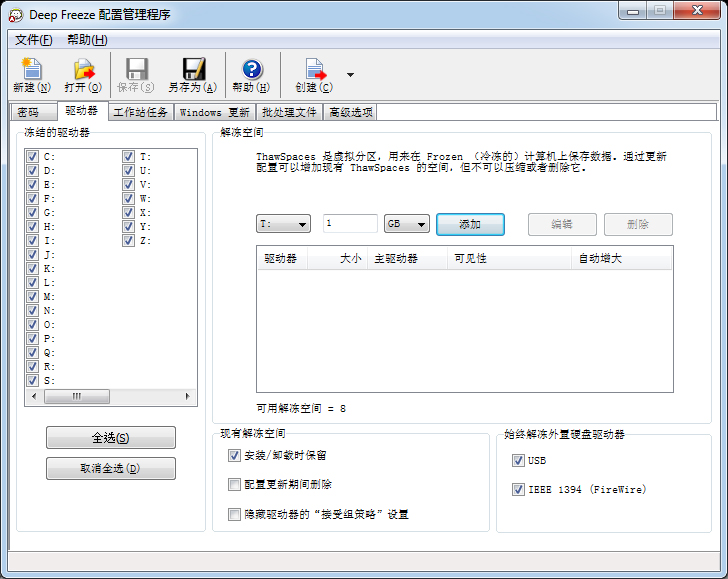This screenshot has height=579, width=728.
Task: Click the 编辑 button
Action: pos(562,224)
